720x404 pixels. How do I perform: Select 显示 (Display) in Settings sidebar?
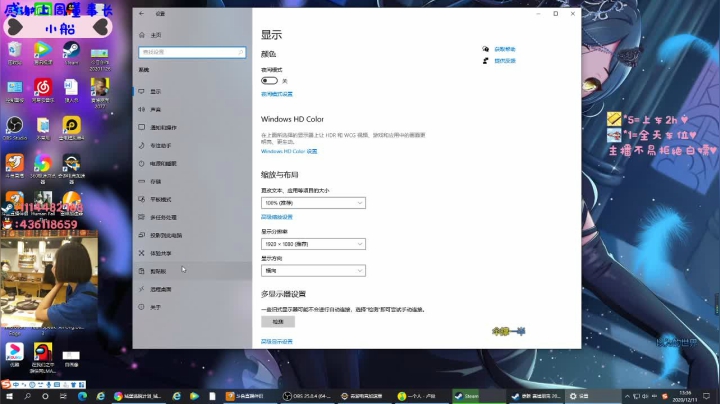click(x=192, y=91)
